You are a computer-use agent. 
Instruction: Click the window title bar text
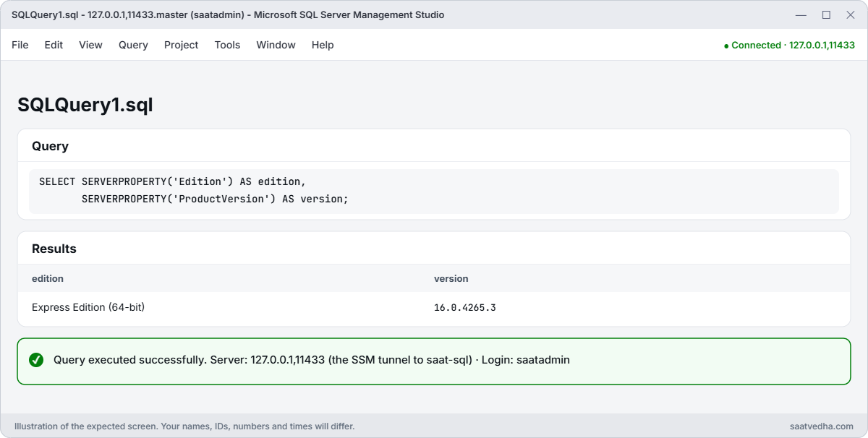pyautogui.click(x=228, y=14)
